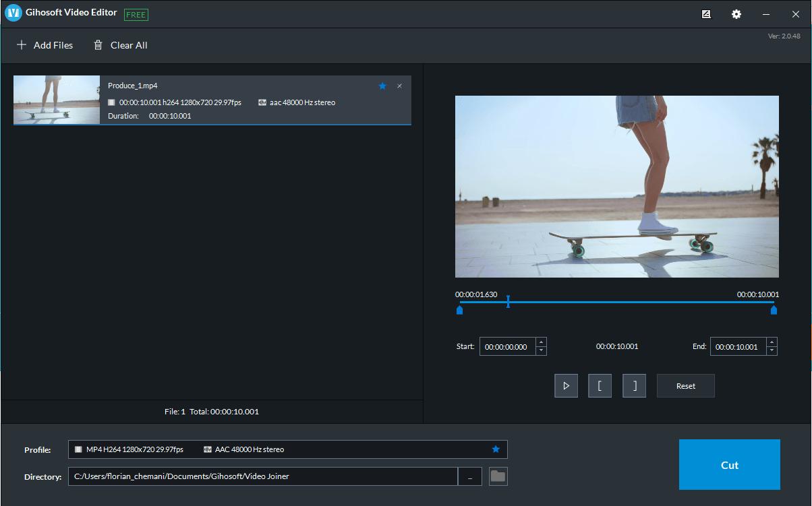Click the Start time input field
The width and height of the screenshot is (812, 506).
coord(507,347)
